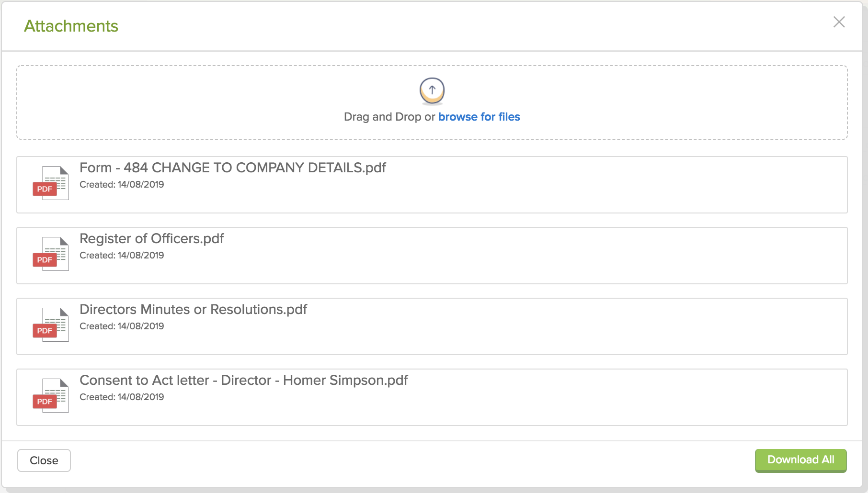Click PDF icon for Directors Minutes file
The height and width of the screenshot is (493, 868).
(x=51, y=325)
